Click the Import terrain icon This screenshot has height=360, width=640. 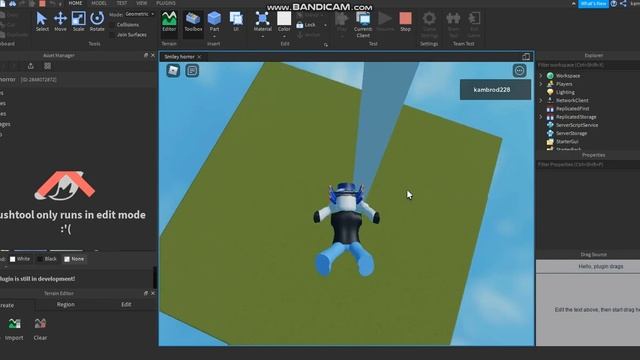14,329
